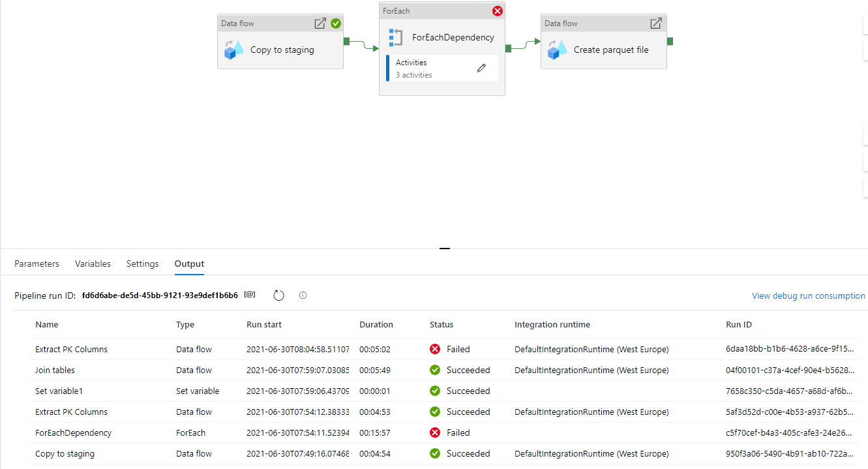Sort by Type column header

pos(185,324)
